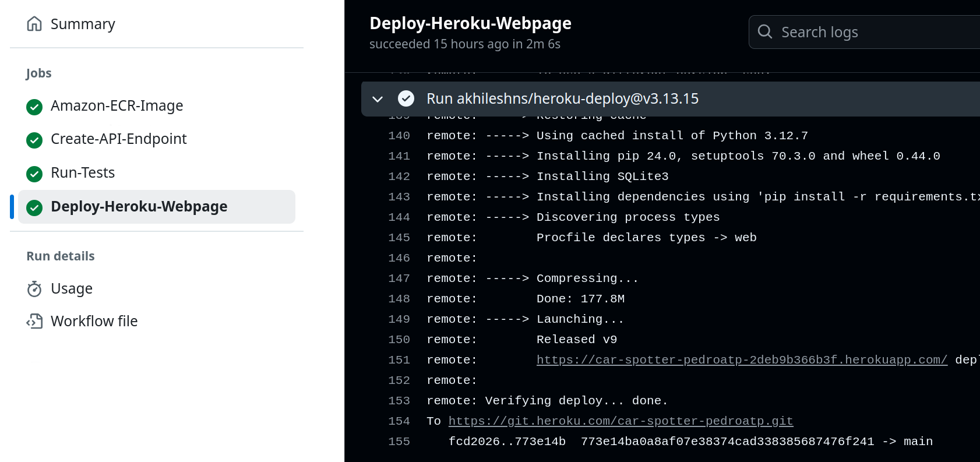Screen dimensions: 980x462
Task: Click the 'Using cached install of Python 3.12.7' line
Action: [x=672, y=136]
